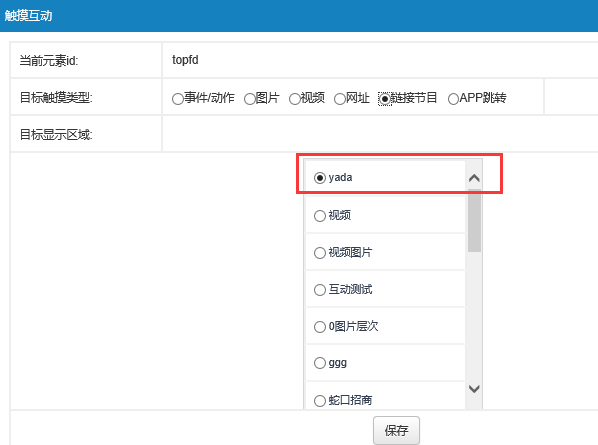The width and height of the screenshot is (598, 445).
Task: Click the list scroll down arrow
Action: pos(474,389)
